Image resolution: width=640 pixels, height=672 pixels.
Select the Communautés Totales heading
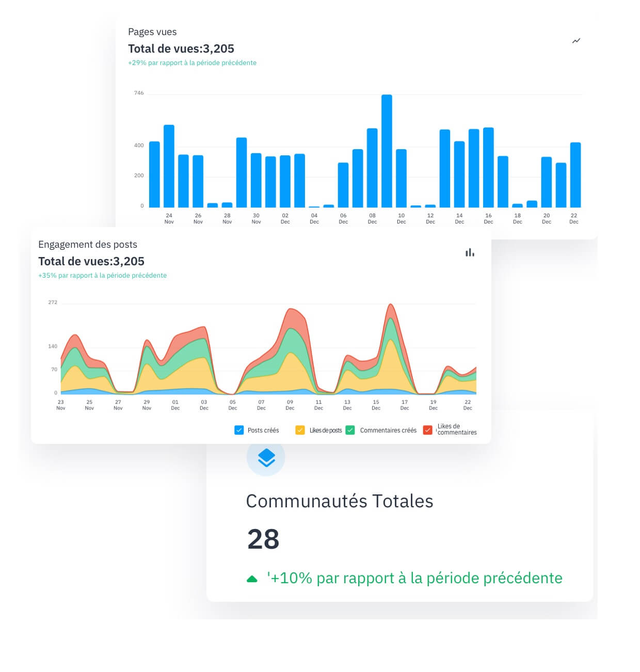pos(339,501)
